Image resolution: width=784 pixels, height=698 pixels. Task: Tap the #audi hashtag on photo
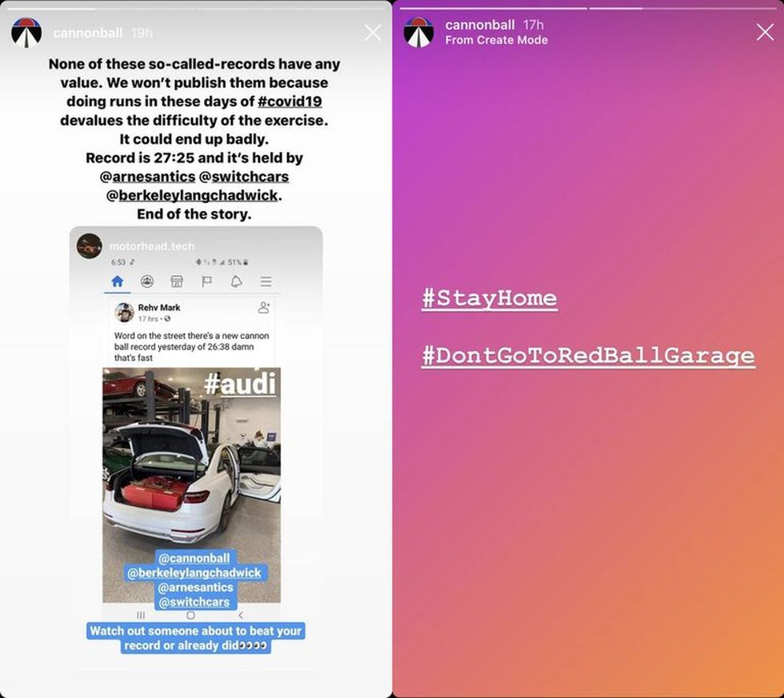click(240, 384)
